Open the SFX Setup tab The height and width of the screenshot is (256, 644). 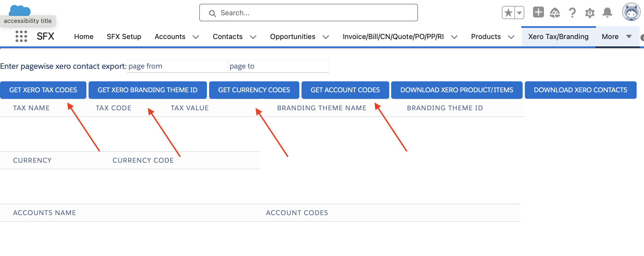(x=124, y=37)
